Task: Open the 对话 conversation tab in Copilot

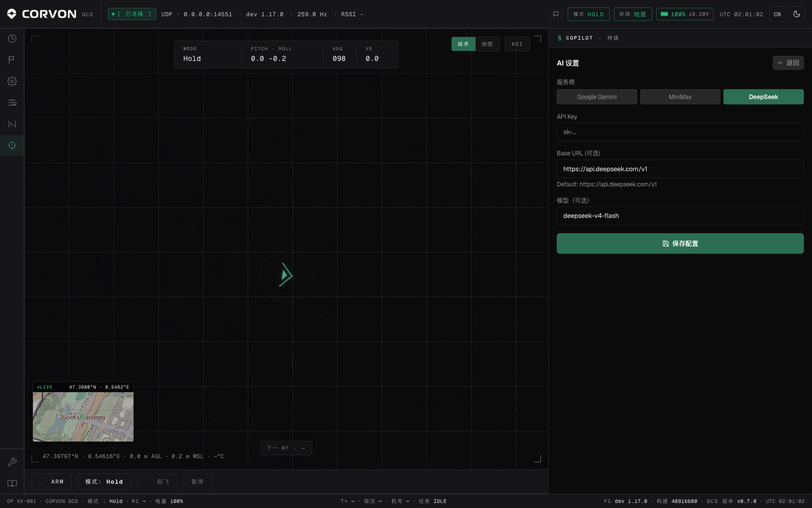Action: [x=613, y=38]
